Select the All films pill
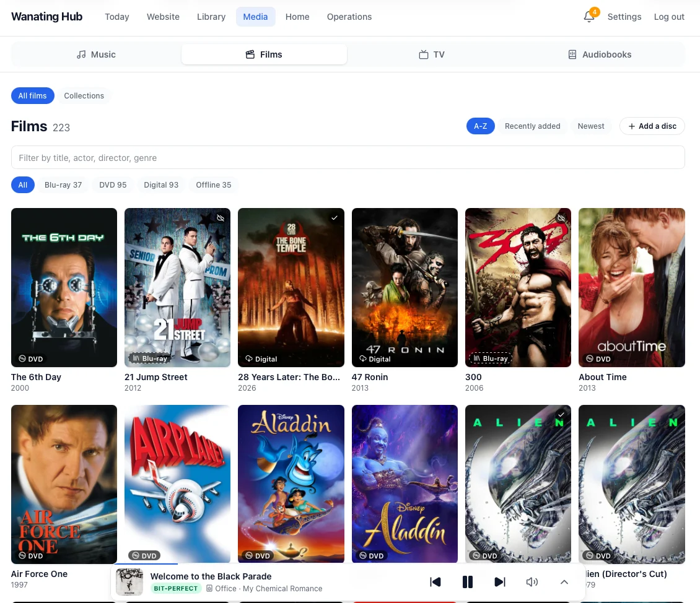Viewport: 700px width, 603px height. point(33,96)
